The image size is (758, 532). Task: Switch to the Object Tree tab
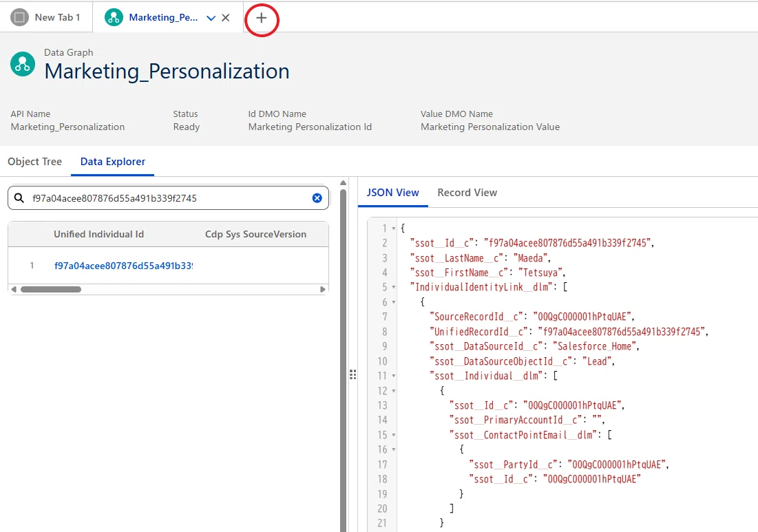[35, 161]
